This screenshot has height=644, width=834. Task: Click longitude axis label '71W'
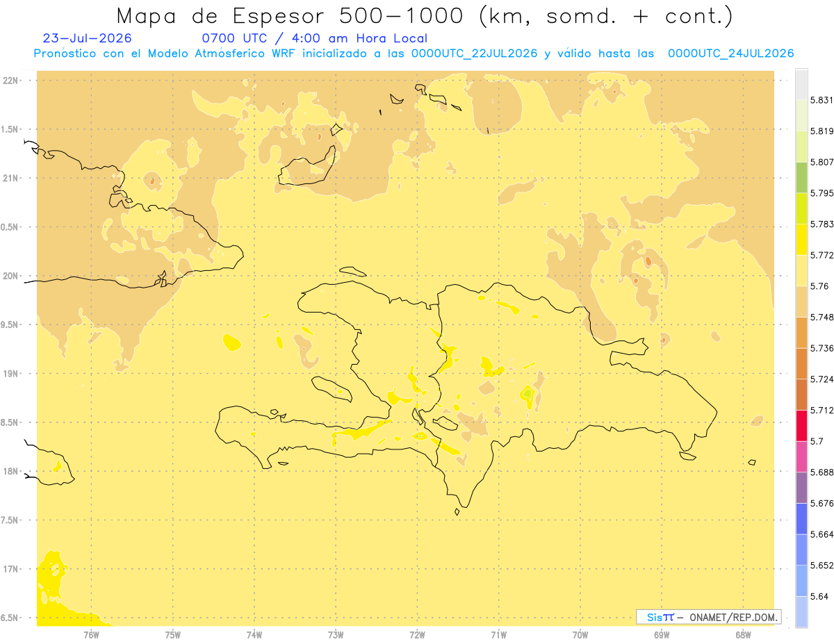499,635
